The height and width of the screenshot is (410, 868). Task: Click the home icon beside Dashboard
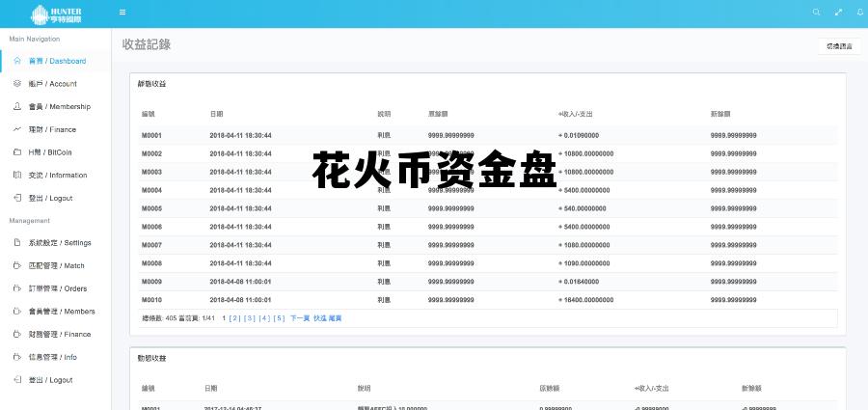(17, 61)
